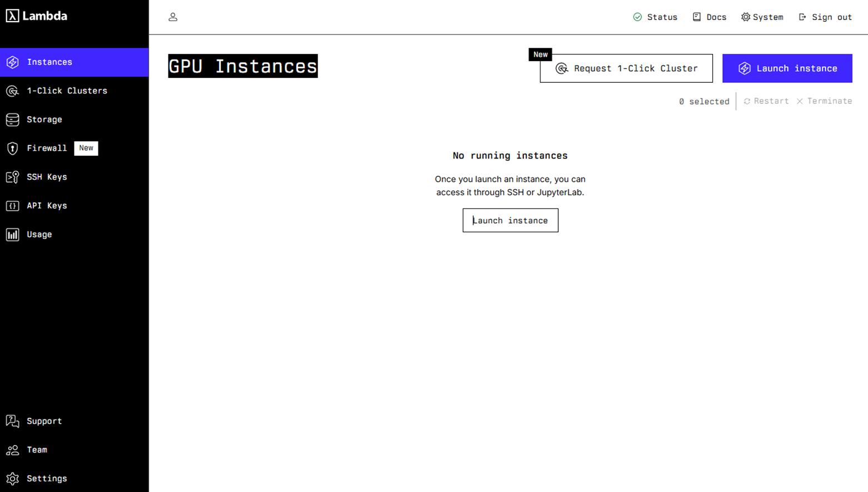
Task: Open the Storage section
Action: point(75,120)
